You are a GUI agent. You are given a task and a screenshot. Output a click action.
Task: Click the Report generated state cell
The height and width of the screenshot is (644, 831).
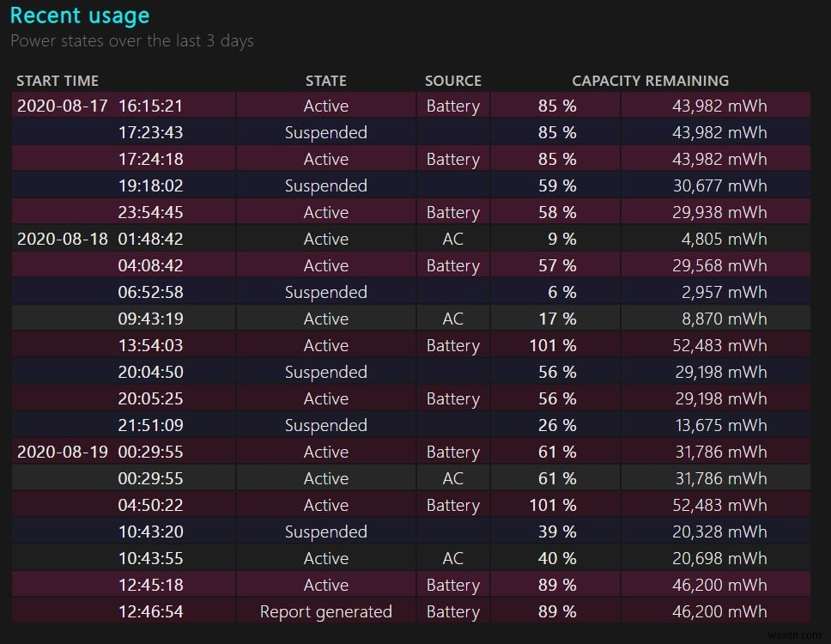click(326, 611)
